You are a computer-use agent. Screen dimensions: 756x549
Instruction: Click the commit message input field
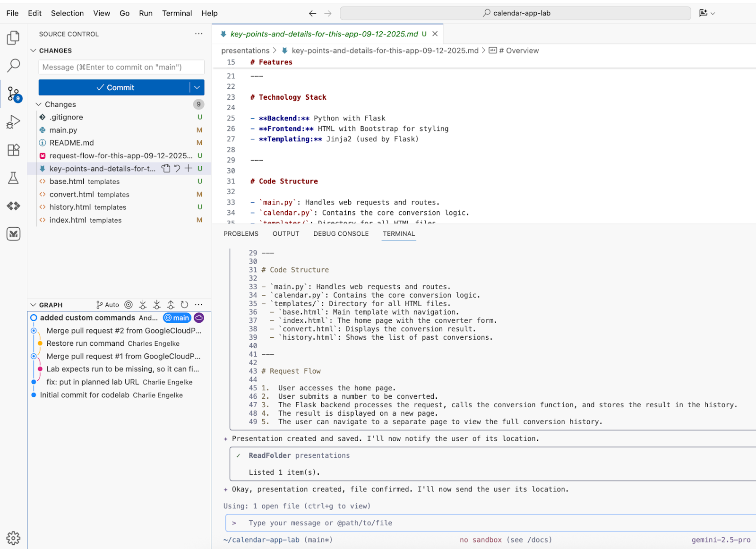[x=121, y=67]
